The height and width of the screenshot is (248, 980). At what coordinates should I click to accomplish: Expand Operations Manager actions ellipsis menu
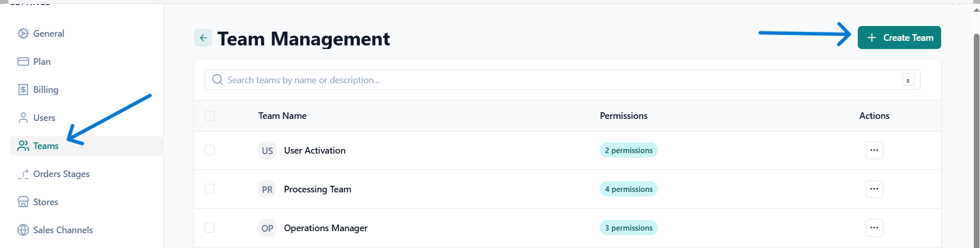874,228
